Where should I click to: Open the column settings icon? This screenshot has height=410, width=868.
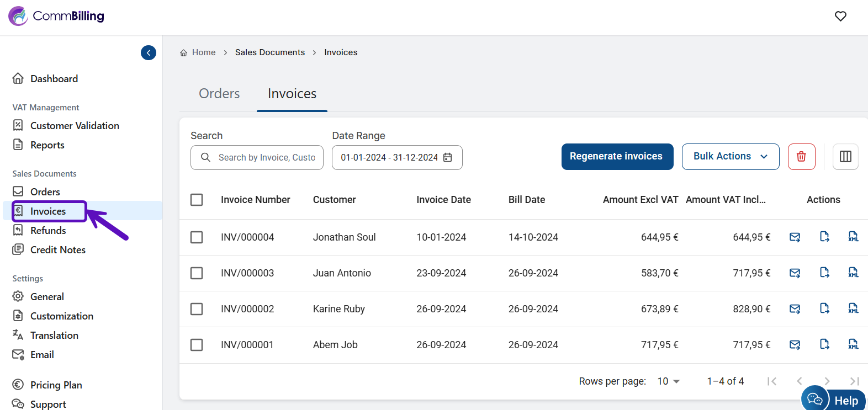(x=845, y=157)
